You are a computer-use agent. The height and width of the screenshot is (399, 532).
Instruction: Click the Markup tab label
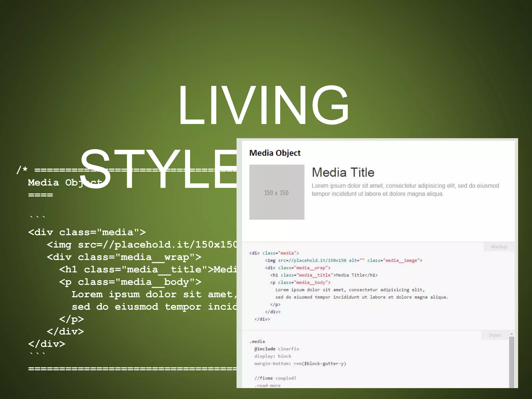coord(499,247)
